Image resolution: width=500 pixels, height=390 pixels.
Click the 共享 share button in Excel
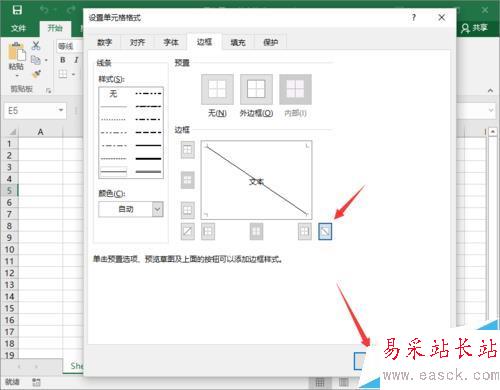pos(474,28)
